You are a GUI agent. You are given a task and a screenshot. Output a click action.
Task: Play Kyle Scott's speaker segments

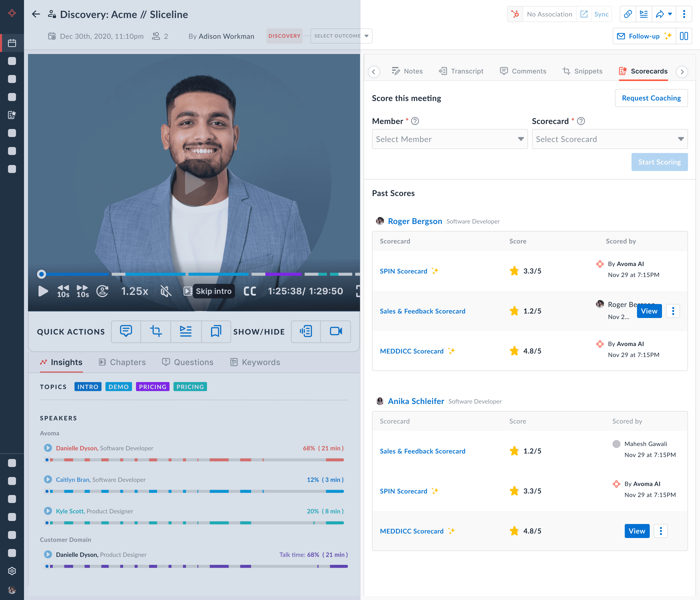pos(48,511)
